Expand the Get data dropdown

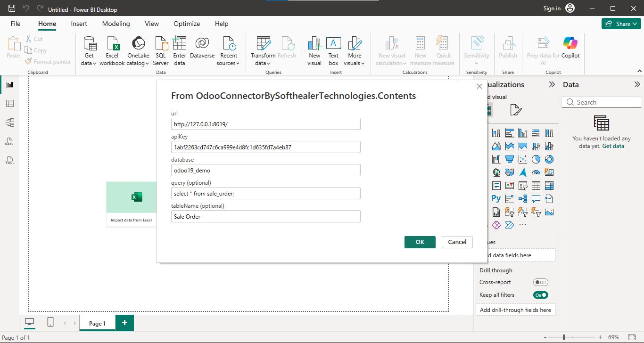[x=89, y=63]
